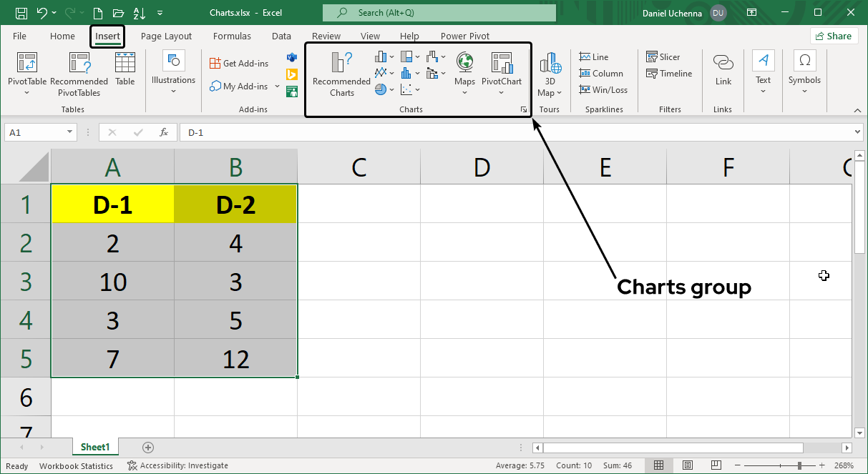Add a new sheet with plus icon
868x474 pixels.
pyautogui.click(x=148, y=448)
